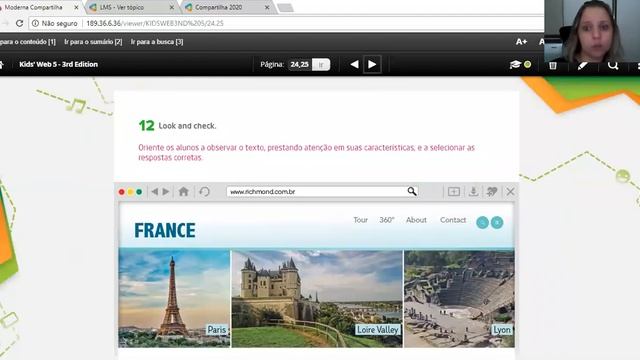This screenshot has height=360, width=640.
Task: Click the www.richmond.com.br address field
Action: point(322,191)
